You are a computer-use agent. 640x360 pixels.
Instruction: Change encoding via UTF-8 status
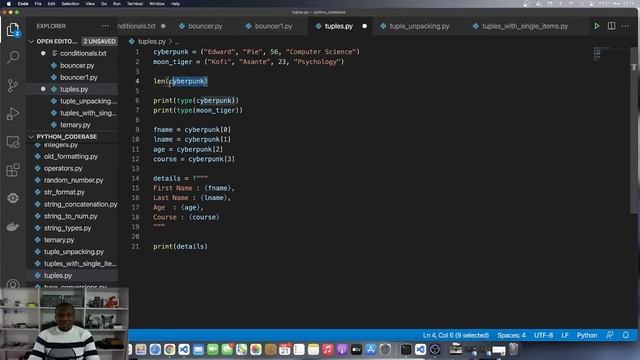coord(543,335)
